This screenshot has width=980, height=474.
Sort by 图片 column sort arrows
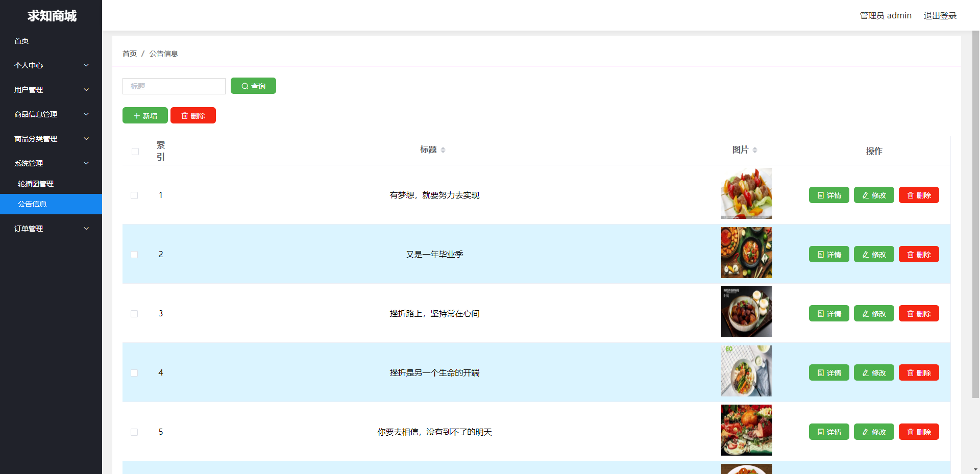pos(755,150)
